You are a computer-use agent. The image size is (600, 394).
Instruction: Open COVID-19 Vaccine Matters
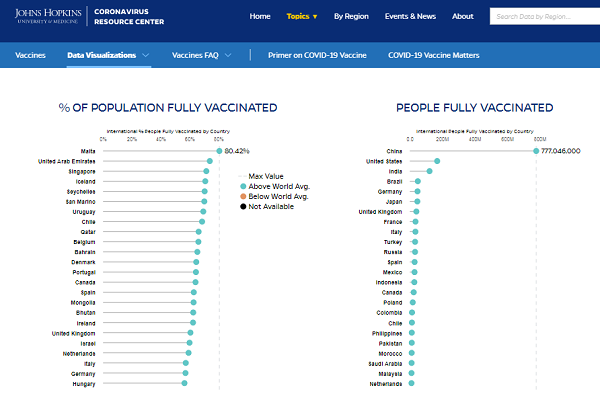point(434,55)
